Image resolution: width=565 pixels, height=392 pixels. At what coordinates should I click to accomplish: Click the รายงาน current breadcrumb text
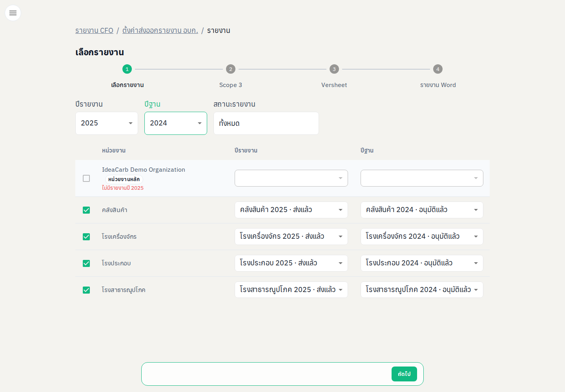219,31
